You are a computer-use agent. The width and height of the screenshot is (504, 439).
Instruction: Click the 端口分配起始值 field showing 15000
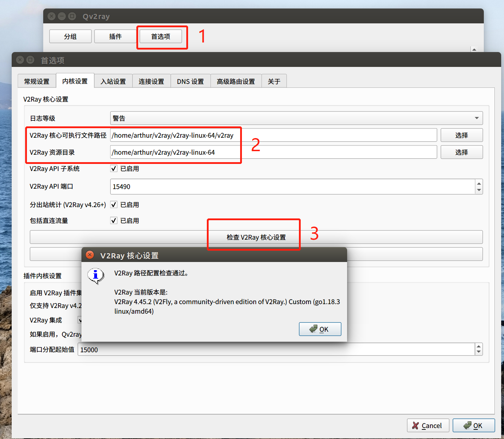[x=276, y=349]
